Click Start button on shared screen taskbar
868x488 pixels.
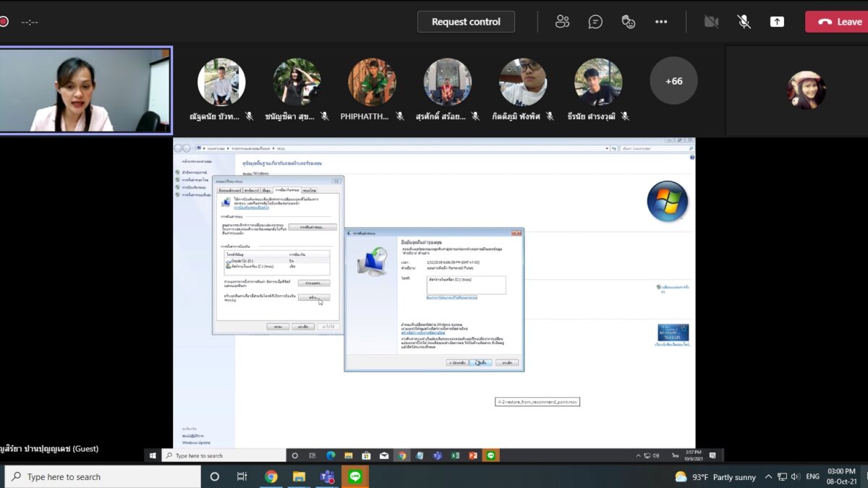click(x=153, y=455)
